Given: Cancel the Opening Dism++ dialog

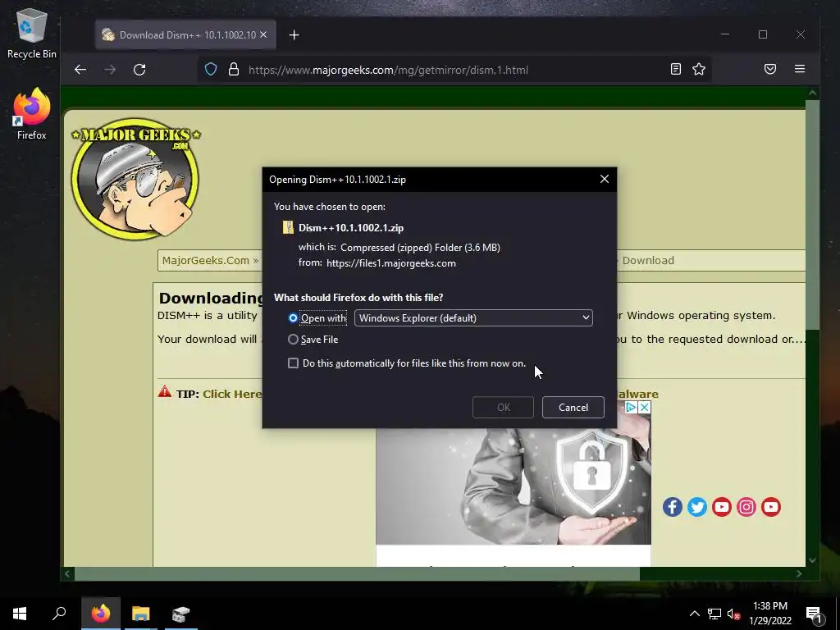Looking at the screenshot, I should click(x=573, y=407).
